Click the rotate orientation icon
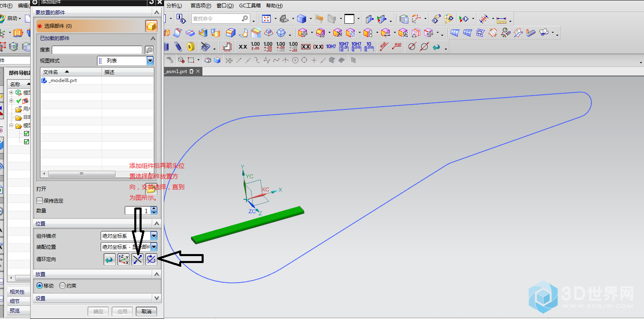Image resolution: width=644 pixels, height=319 pixels. tap(151, 259)
